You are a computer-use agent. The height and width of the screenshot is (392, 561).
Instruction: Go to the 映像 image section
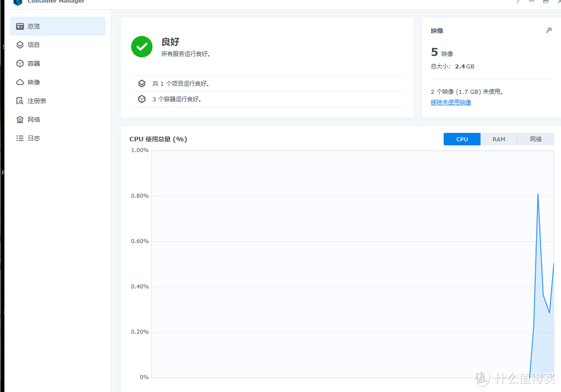[34, 82]
